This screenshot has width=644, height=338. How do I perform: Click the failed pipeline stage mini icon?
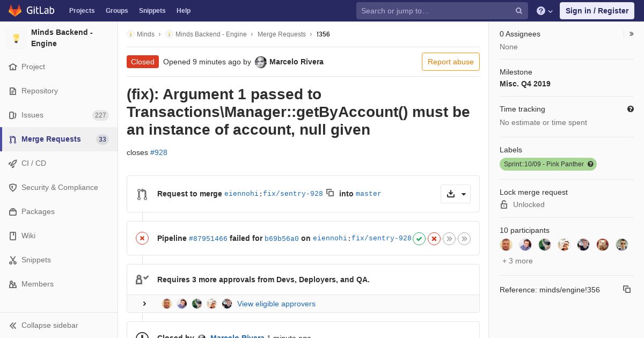click(x=434, y=238)
